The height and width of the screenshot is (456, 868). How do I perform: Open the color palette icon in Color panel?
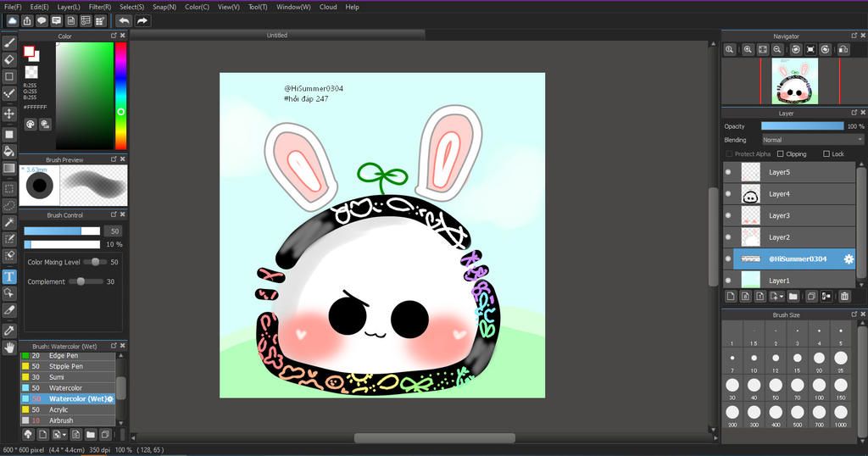31,124
